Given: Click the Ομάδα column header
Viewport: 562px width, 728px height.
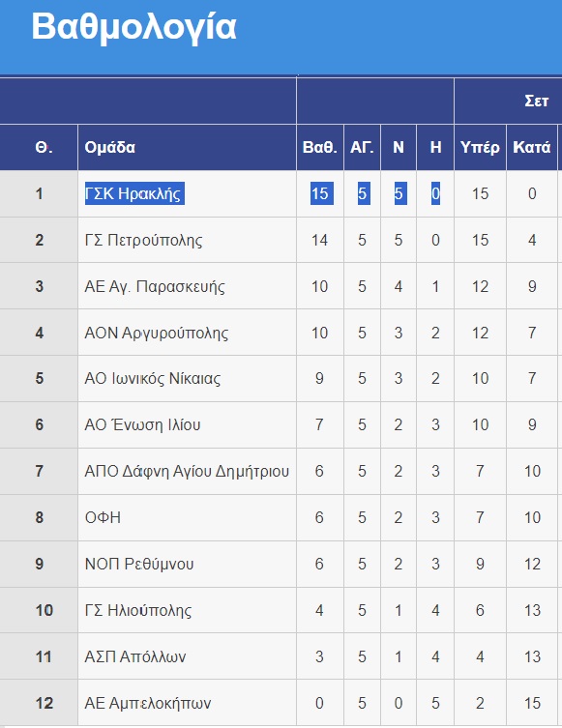Looking at the screenshot, I should tap(109, 147).
